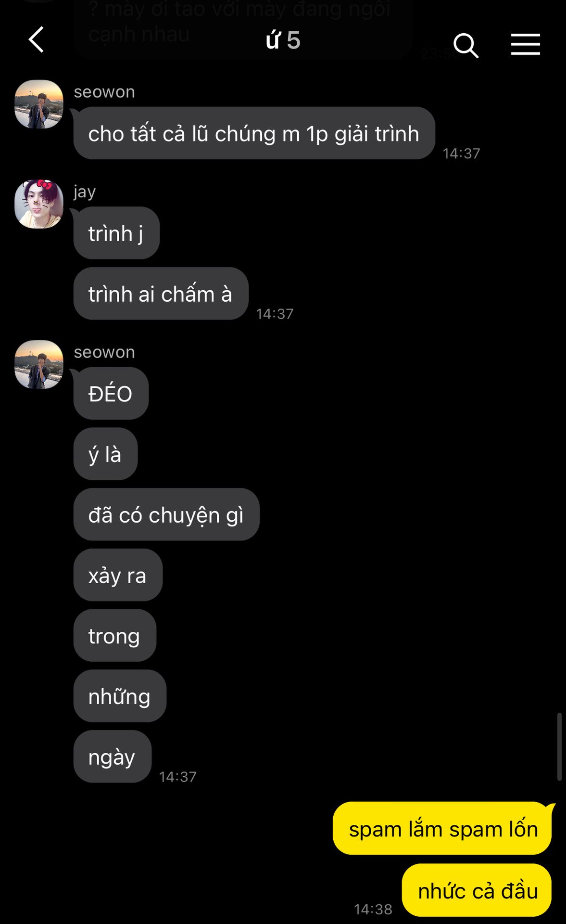Tap the 'những' message bubble

(120, 696)
